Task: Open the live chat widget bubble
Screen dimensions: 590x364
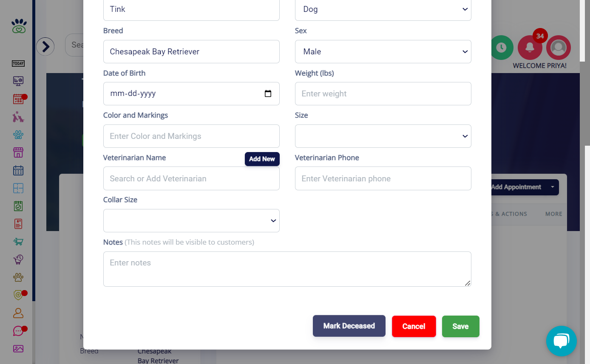Action: [561, 341]
